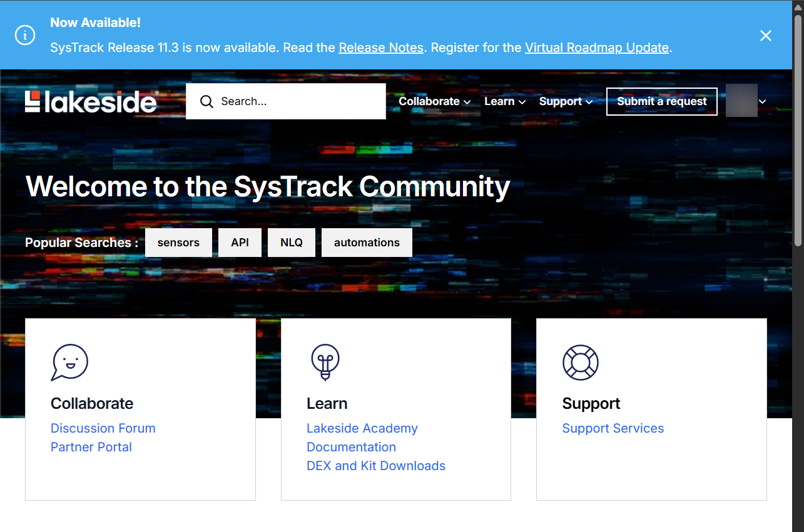
Task: Click the Submit a request button
Action: point(662,101)
